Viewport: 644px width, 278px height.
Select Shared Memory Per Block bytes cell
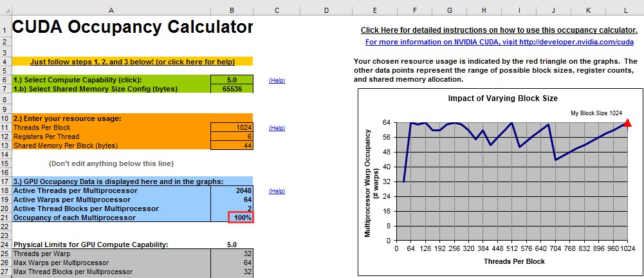pyautogui.click(x=232, y=145)
